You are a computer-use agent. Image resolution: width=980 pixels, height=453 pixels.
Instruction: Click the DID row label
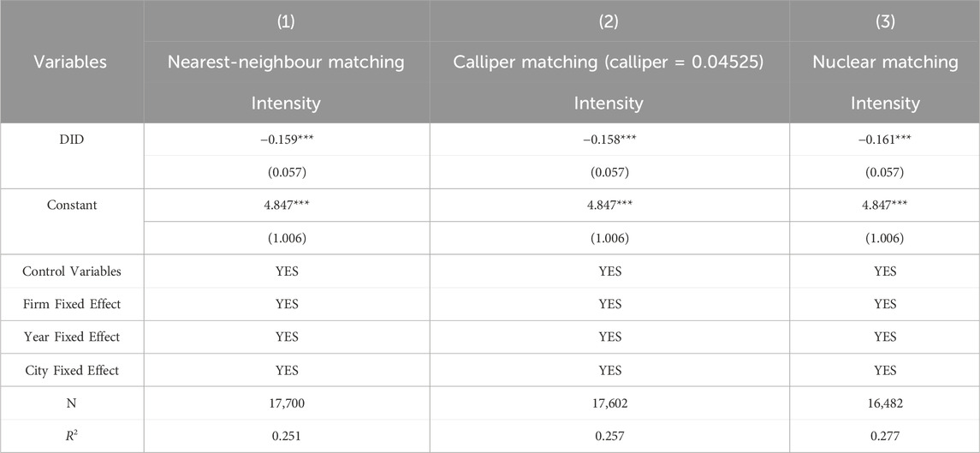pos(71,138)
